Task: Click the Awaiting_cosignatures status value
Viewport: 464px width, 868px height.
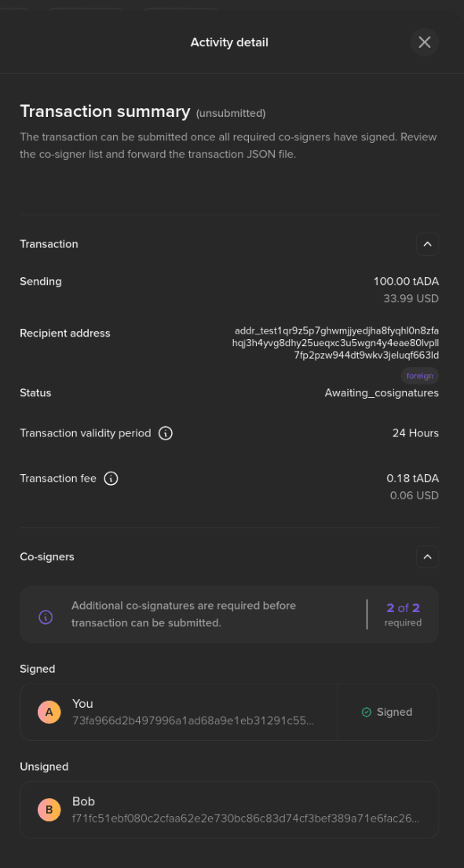Action: coord(382,393)
